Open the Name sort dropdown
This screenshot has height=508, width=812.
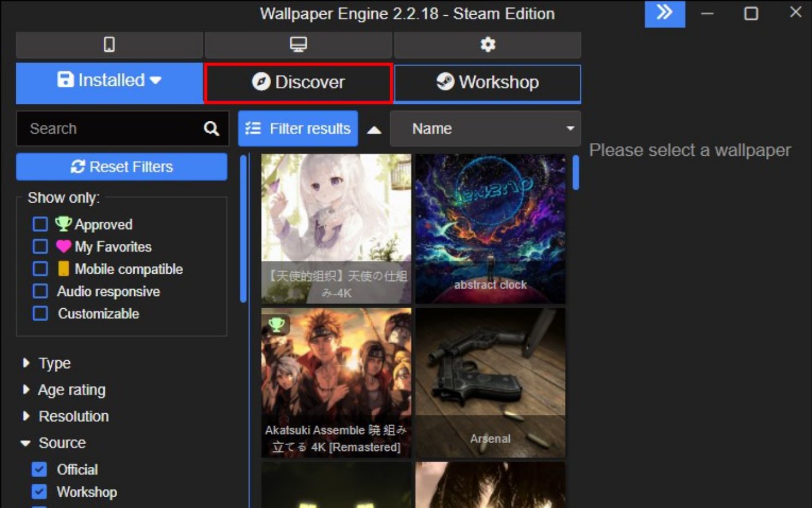pos(485,129)
